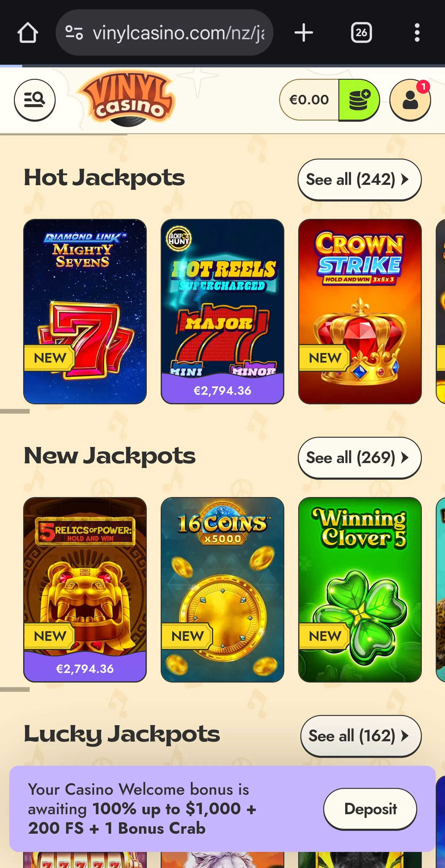Click the Deposit button in welcome banner
445x868 pixels.
(x=370, y=809)
